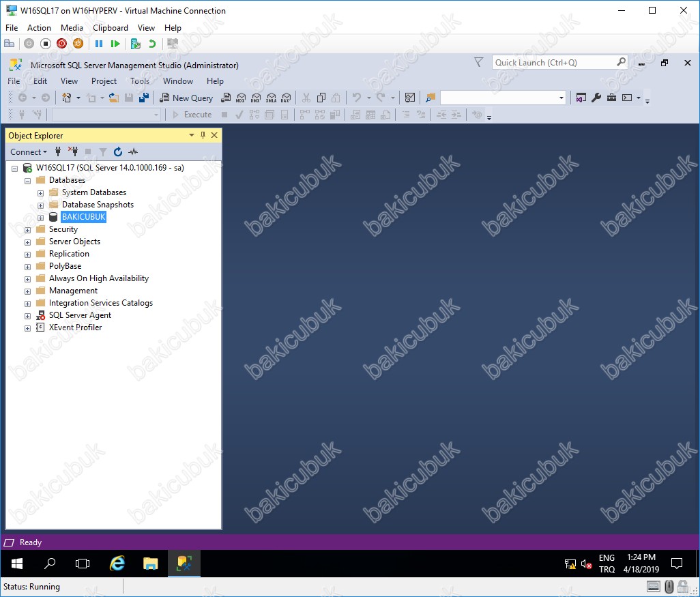
Task: Open a new MDX query
Action: pos(241,98)
